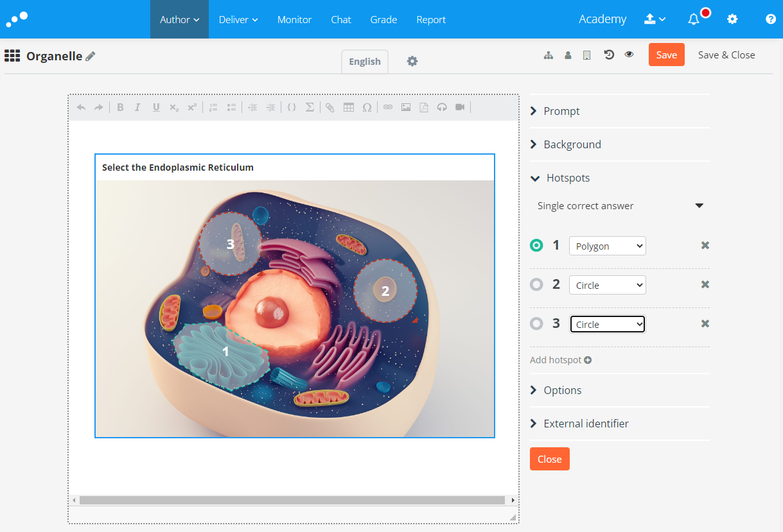Open the language settings gear next to English
This screenshot has height=532, width=783.
point(412,62)
